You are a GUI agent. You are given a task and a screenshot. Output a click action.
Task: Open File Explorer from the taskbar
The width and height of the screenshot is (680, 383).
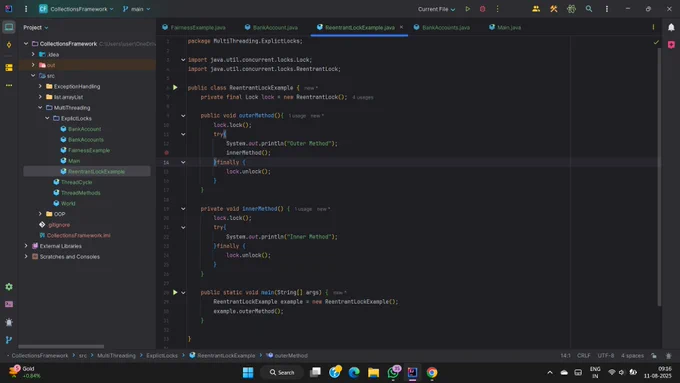373,373
